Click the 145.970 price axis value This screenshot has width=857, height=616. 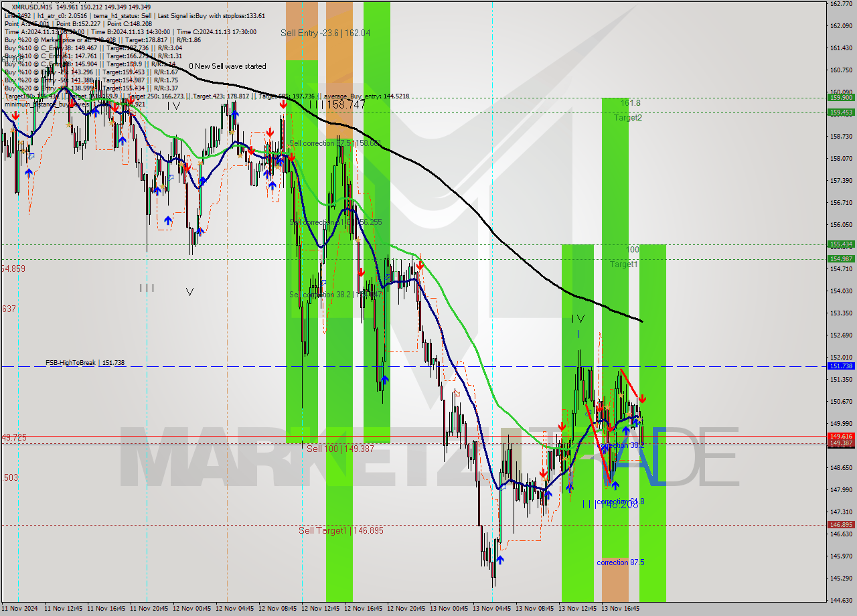(x=840, y=556)
